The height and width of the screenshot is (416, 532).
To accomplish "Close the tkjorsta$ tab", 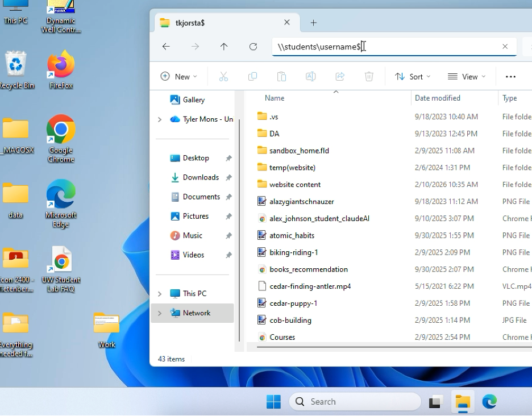I will (287, 22).
